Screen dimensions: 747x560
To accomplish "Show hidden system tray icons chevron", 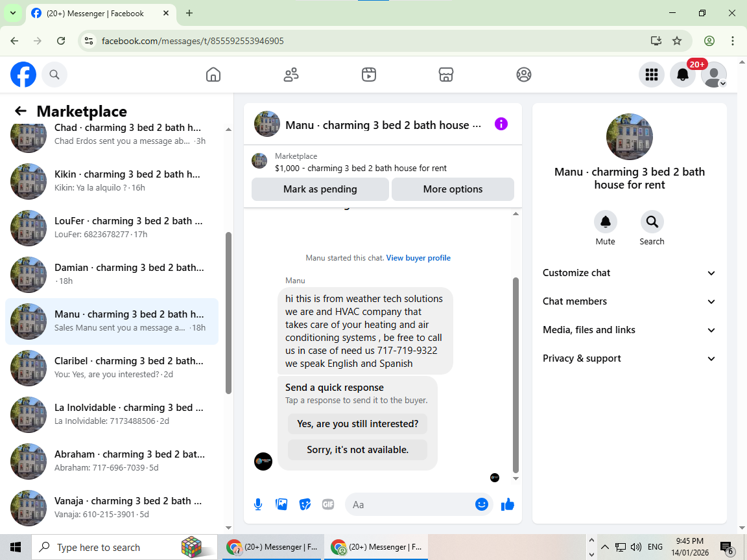I will [604, 546].
